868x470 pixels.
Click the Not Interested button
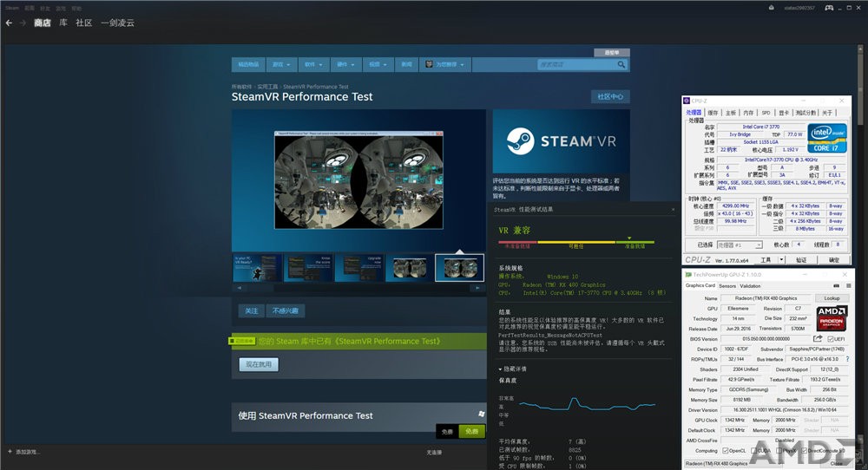(285, 310)
